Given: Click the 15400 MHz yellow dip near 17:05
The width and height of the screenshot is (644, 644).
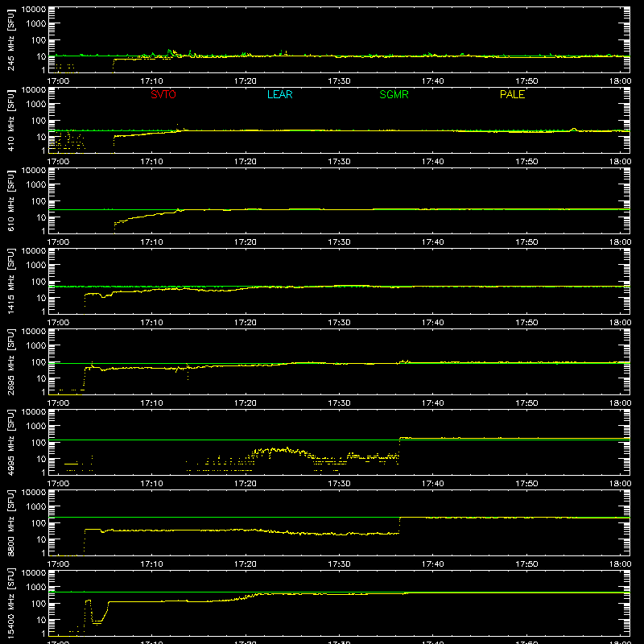Looking at the screenshot, I should (x=97, y=621).
